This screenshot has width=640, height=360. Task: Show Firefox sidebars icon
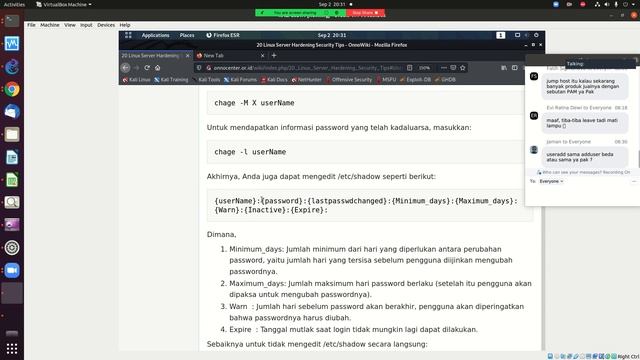(x=515, y=68)
